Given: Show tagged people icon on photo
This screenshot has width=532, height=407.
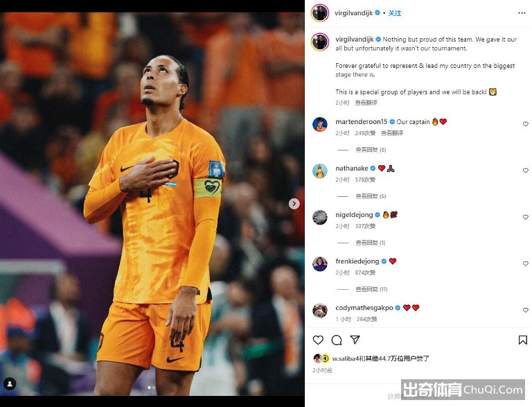Looking at the screenshot, I should click(x=10, y=384).
